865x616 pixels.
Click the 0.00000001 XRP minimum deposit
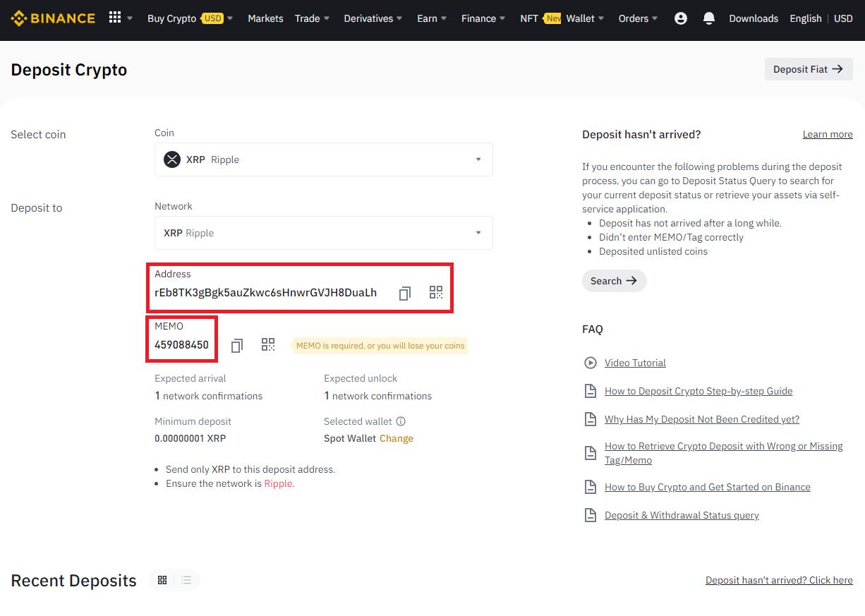pos(190,438)
